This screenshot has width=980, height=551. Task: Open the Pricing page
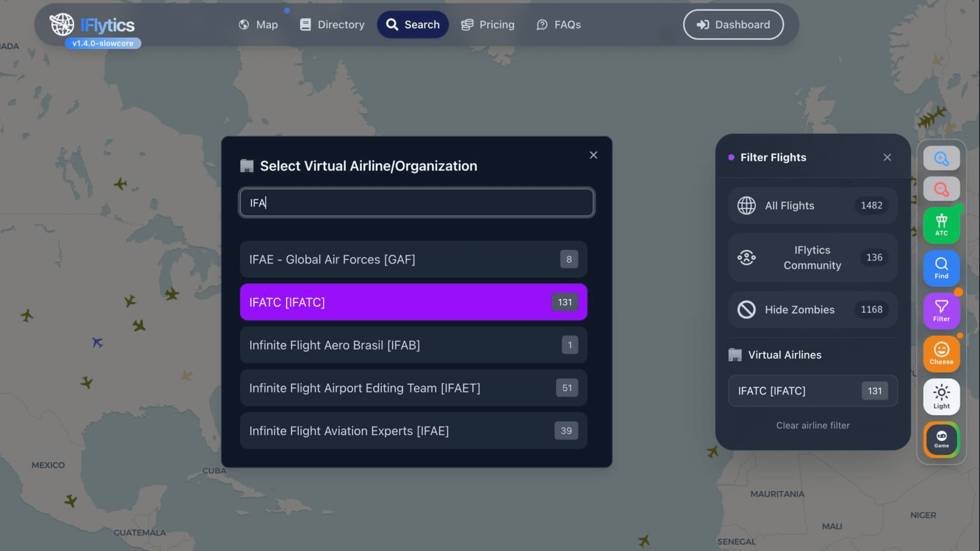[x=488, y=25]
